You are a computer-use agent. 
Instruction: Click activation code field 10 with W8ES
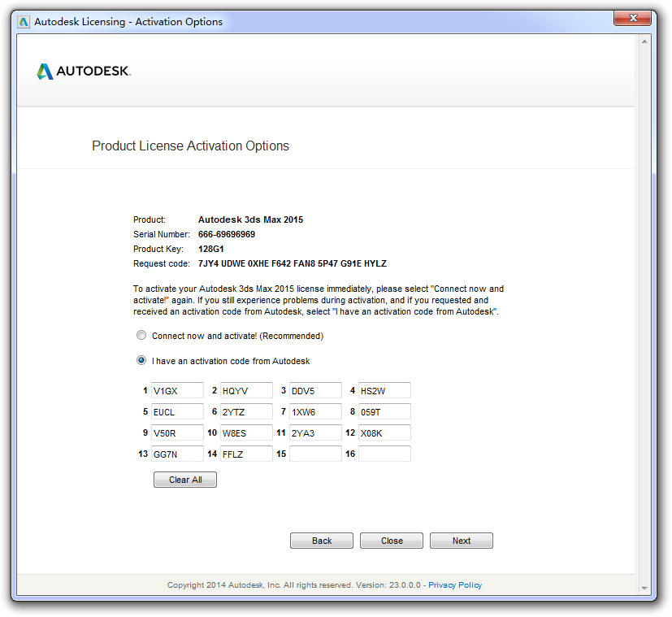click(x=246, y=432)
